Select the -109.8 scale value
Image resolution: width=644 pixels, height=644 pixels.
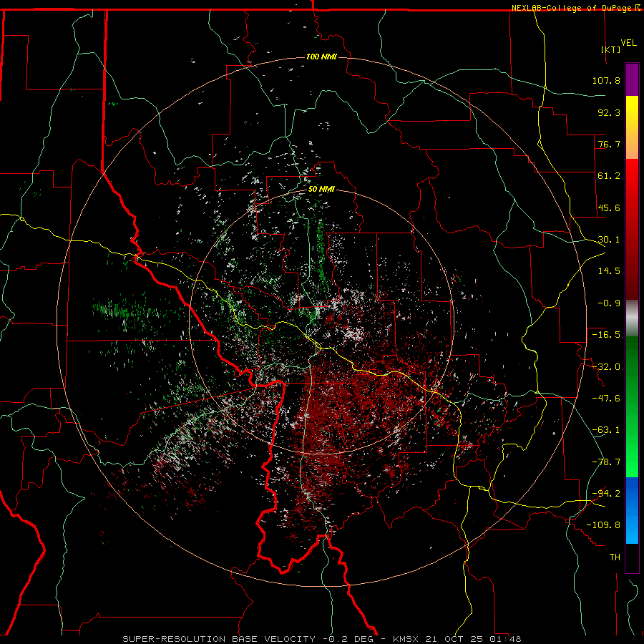tap(603, 525)
